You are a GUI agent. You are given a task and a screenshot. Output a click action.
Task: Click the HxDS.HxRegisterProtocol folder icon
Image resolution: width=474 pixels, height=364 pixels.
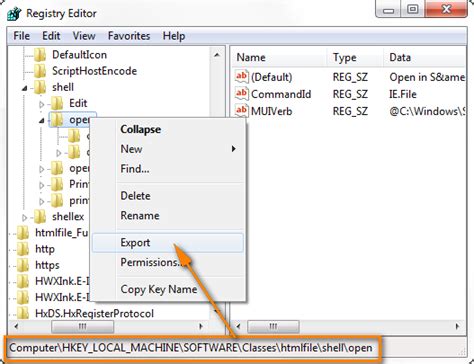(23, 313)
